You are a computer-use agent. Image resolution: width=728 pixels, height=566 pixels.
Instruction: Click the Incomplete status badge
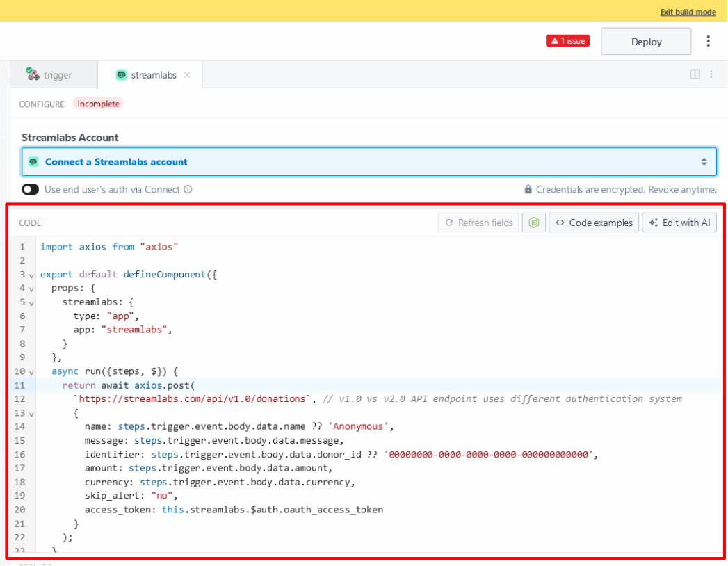98,104
